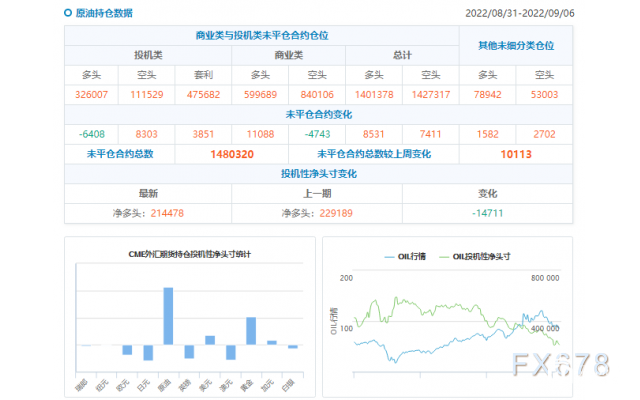
Task: Click the 英镑 bar in the chart
Action: (x=189, y=351)
